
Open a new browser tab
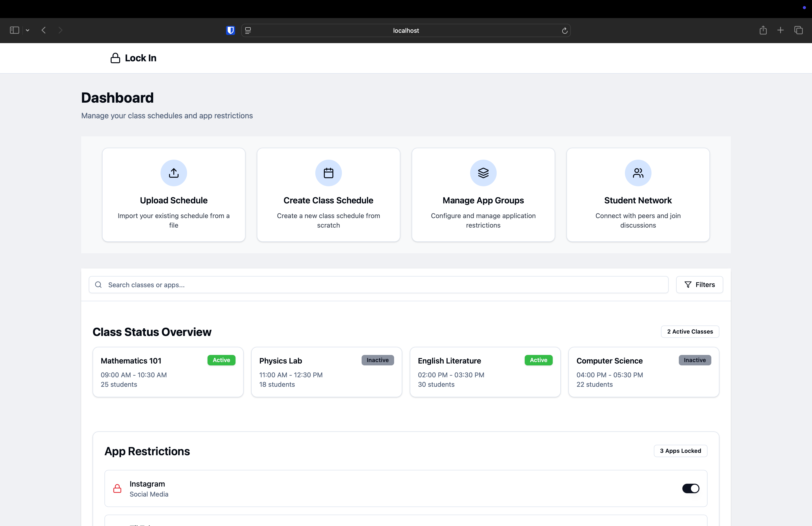tap(780, 30)
